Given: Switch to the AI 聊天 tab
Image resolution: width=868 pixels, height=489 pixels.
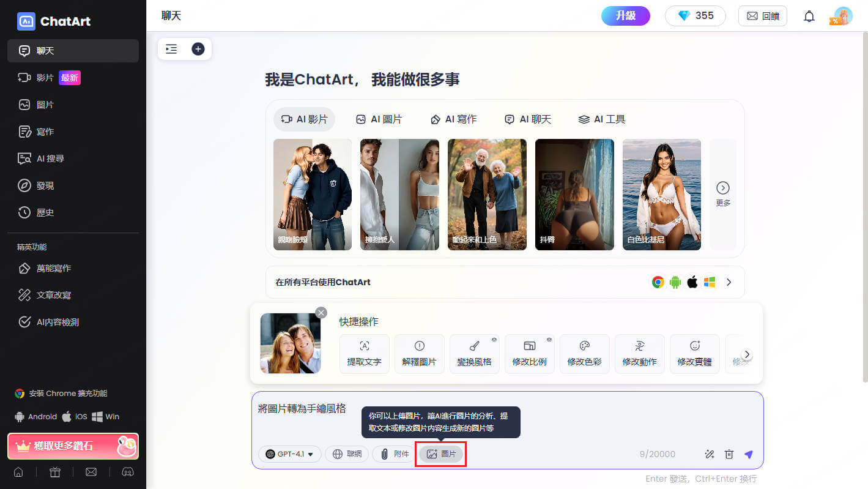Looking at the screenshot, I should [528, 119].
